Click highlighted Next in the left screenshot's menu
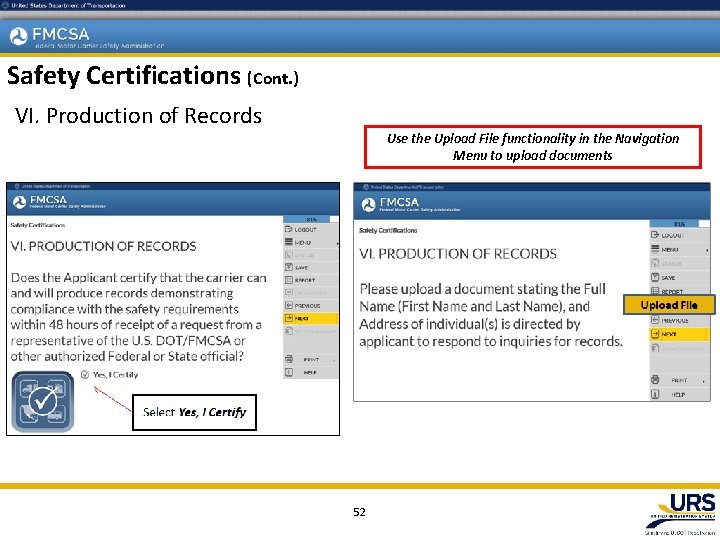This screenshot has height=540, width=720. (x=311, y=318)
